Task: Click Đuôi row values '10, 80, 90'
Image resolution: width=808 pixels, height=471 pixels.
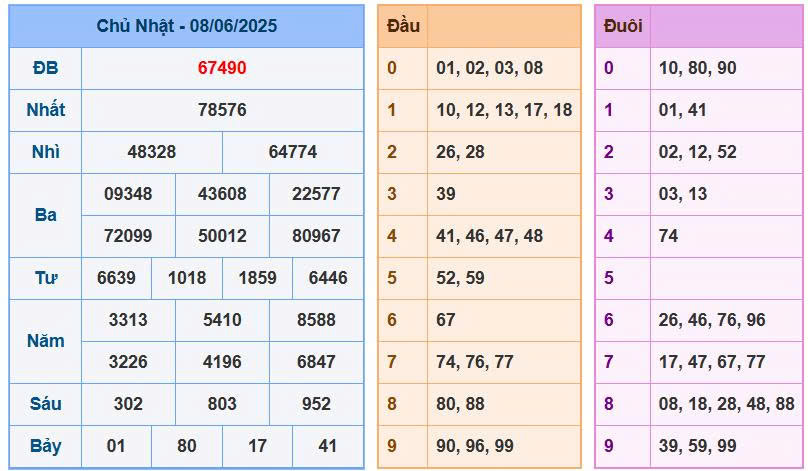Action: [697, 68]
